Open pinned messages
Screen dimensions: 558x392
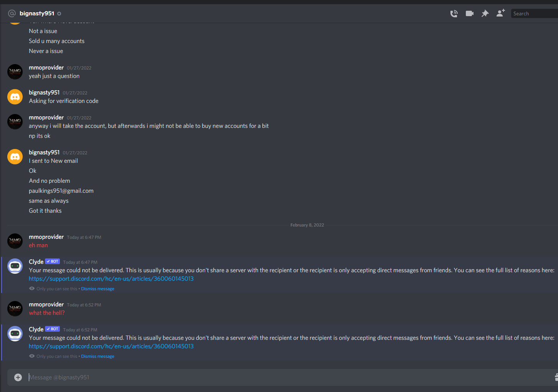pos(485,13)
